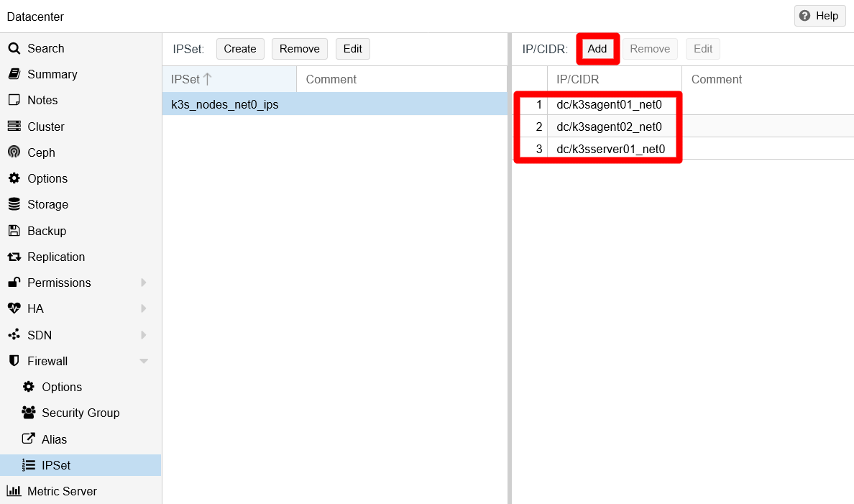Expand the HA section
Viewport: 854px width, 504px height.
143,308
